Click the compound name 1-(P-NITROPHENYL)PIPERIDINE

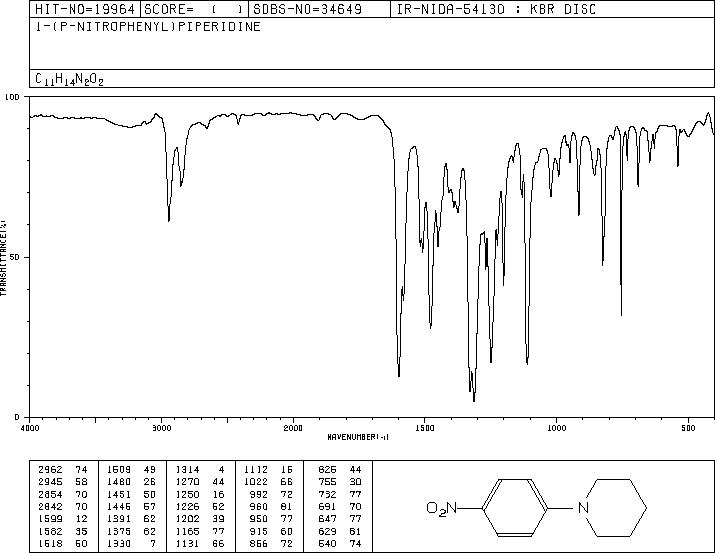[148, 27]
